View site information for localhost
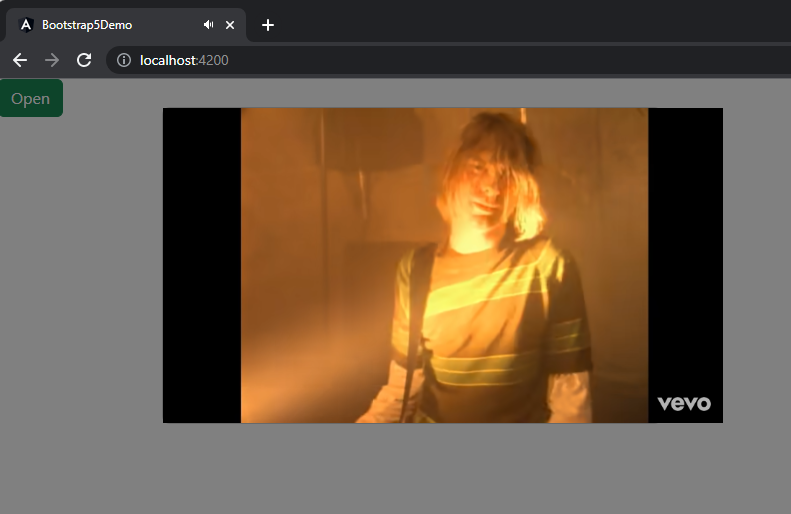Image resolution: width=791 pixels, height=514 pixels. tap(124, 60)
